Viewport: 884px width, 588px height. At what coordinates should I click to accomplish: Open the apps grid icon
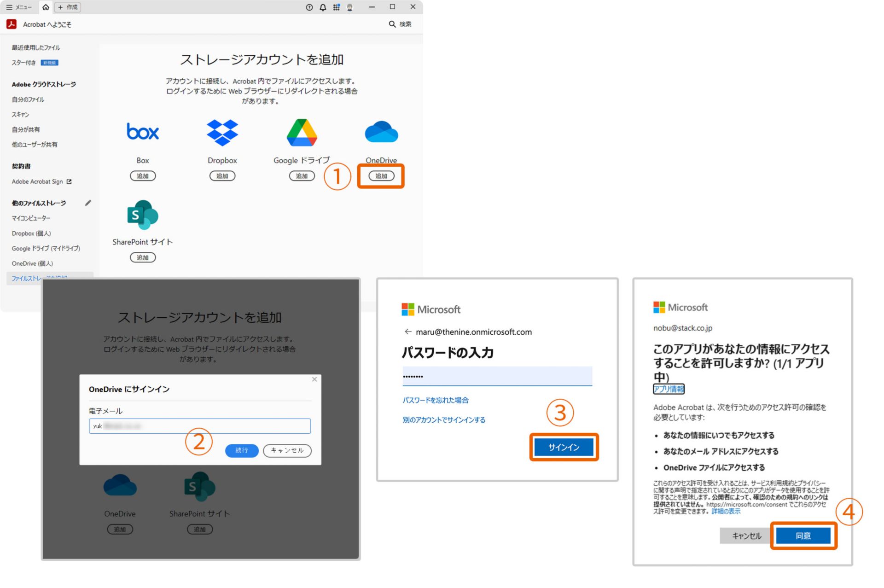tap(337, 7)
